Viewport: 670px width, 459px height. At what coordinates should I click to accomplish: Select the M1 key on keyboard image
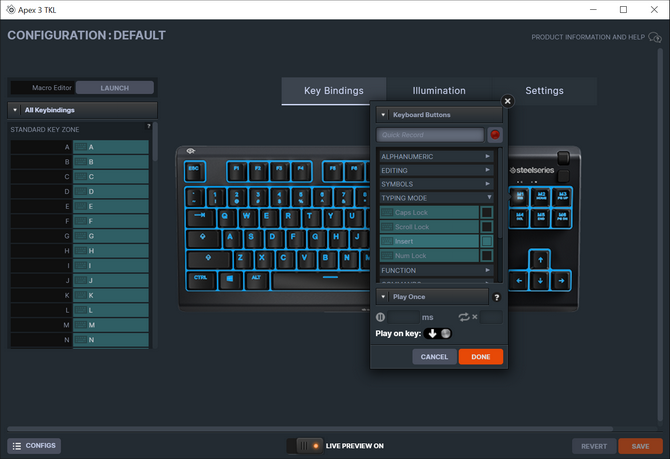point(520,197)
